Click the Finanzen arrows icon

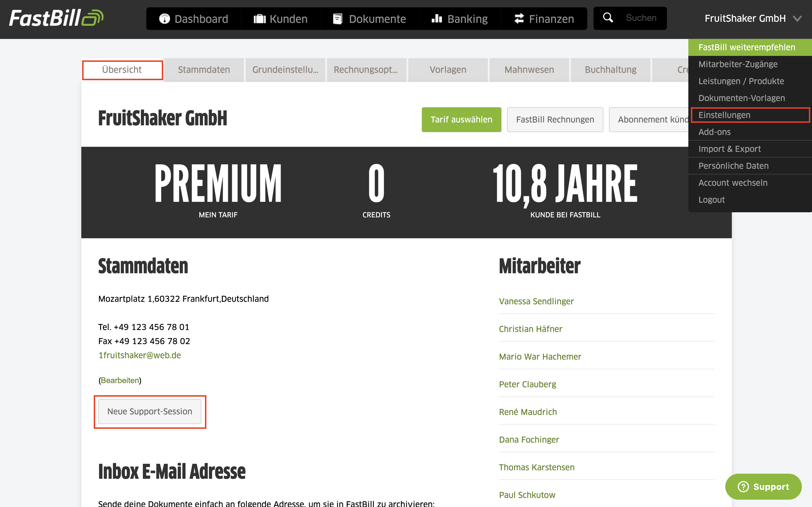pos(519,18)
